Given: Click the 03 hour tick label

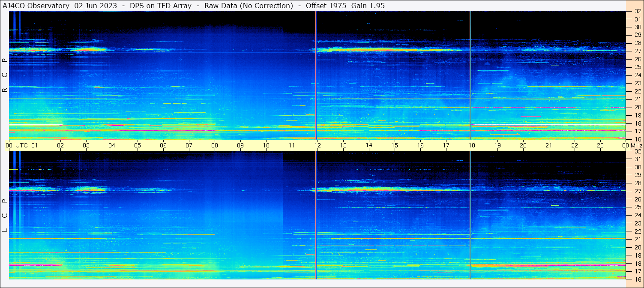Looking at the screenshot, I should 86,145.
